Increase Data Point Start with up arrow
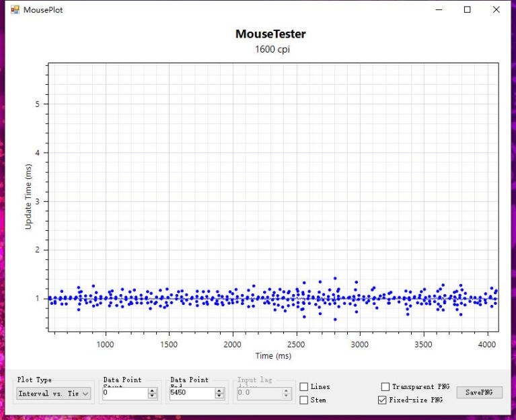This screenshot has width=516, height=420. [152, 390]
